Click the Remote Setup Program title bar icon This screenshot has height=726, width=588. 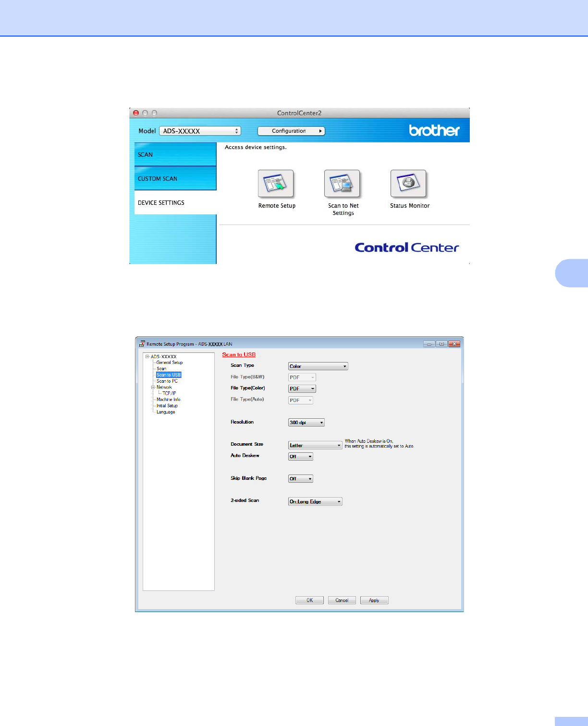[142, 344]
